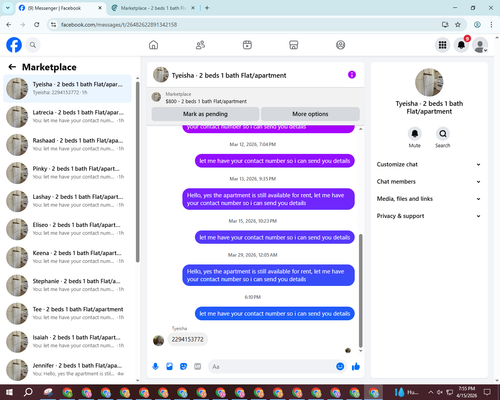The height and width of the screenshot is (400, 500).
Task: Open the Reels video icon
Action: pos(247,45)
